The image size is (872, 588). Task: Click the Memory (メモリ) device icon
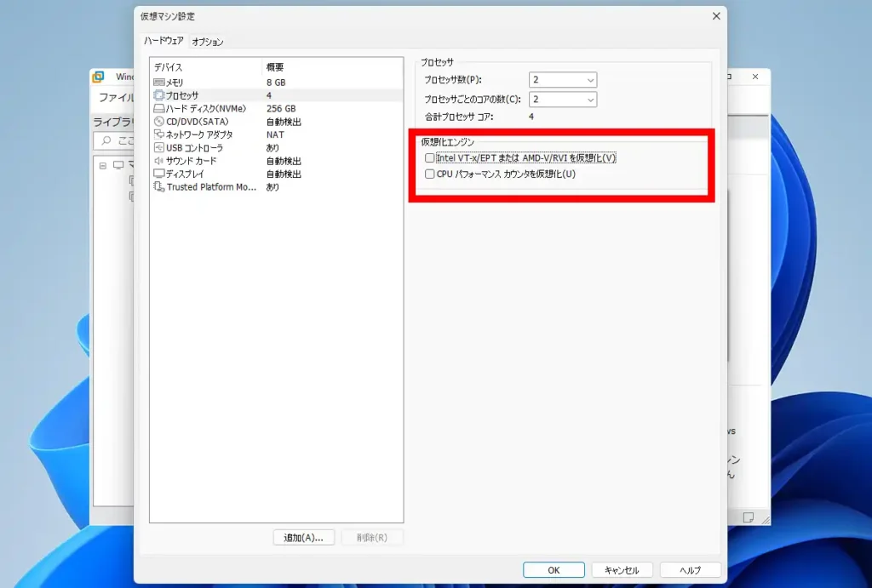(159, 83)
